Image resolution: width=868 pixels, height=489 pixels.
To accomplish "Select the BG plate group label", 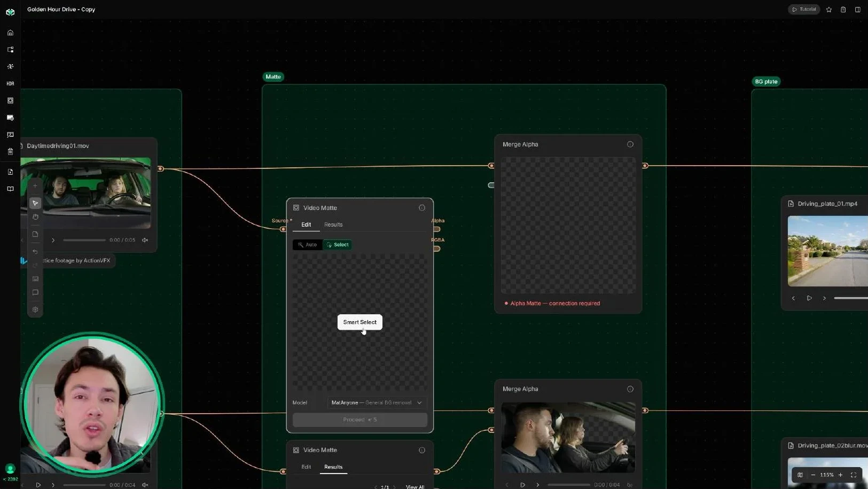I will pyautogui.click(x=766, y=82).
